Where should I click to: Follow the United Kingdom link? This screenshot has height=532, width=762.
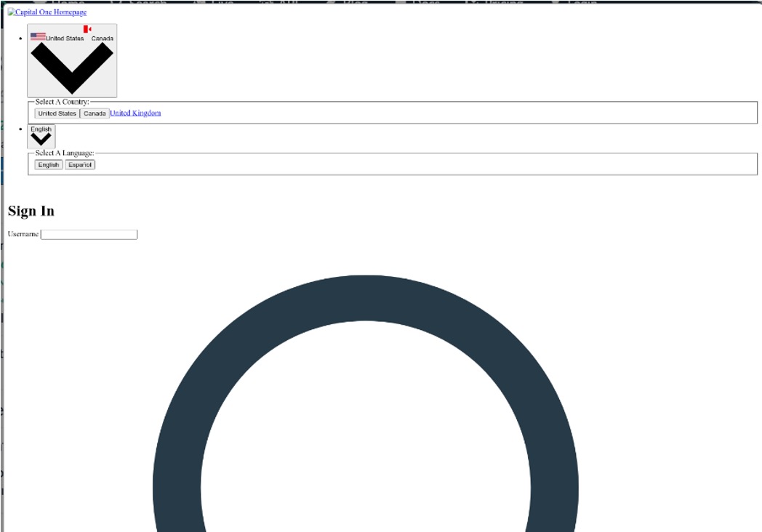coord(135,113)
